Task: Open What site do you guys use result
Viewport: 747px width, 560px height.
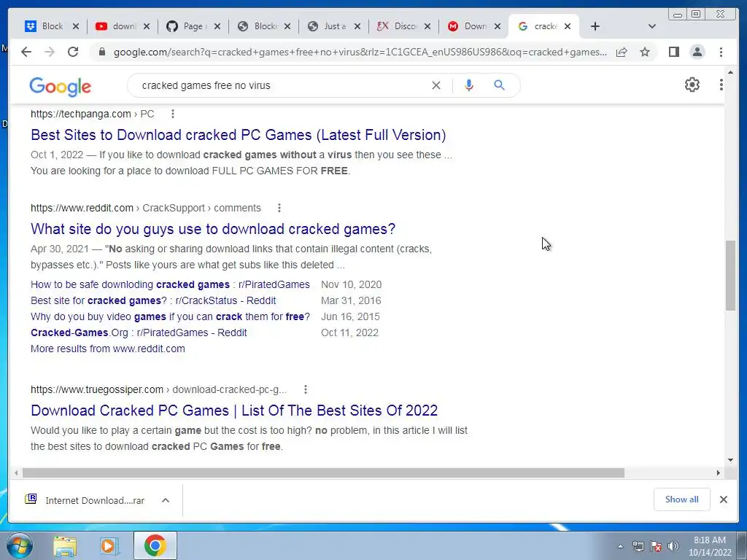Action: pos(213,229)
